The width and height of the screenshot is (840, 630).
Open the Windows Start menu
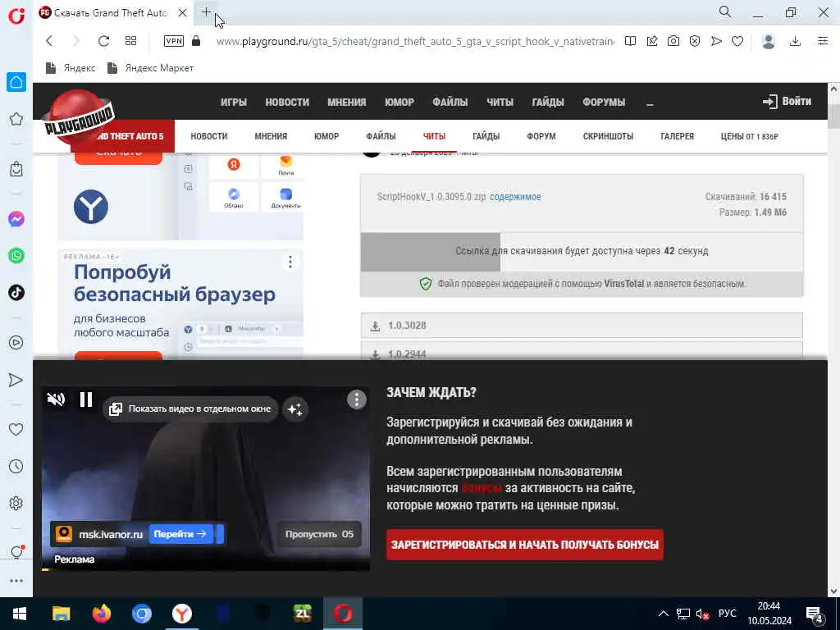20,614
